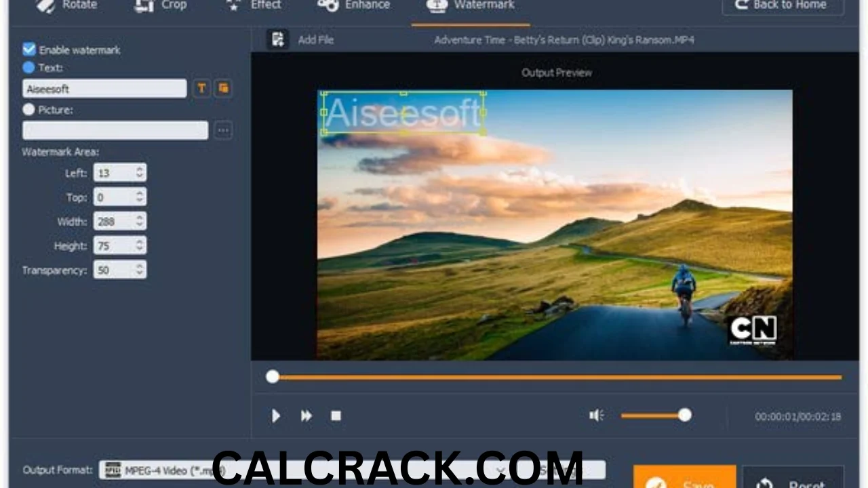Image resolution: width=868 pixels, height=488 pixels.
Task: Select the Text watermark radio button
Action: click(28, 68)
